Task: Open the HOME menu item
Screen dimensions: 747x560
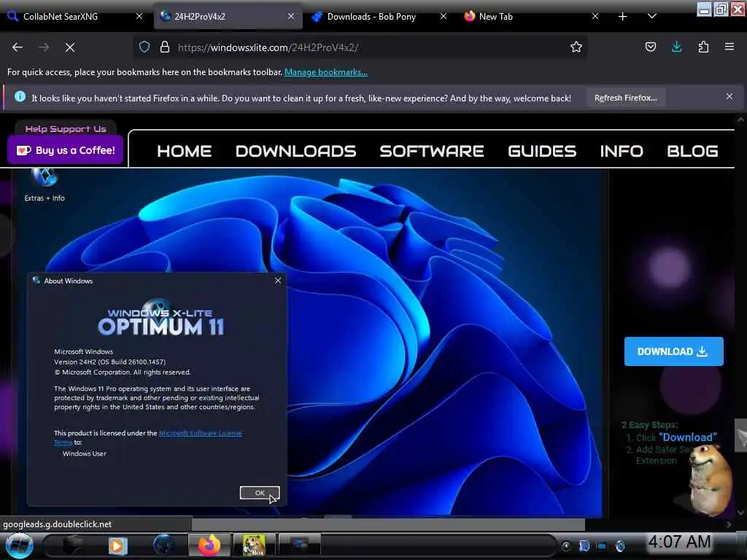Action: coord(184,151)
